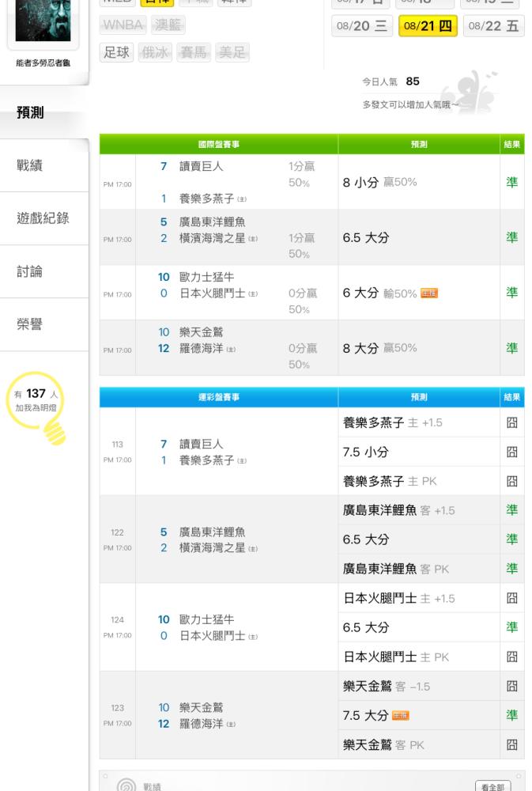Click the user avatar thumbnail
Image resolution: width=532 pixels, height=791 pixels.
click(x=43, y=20)
